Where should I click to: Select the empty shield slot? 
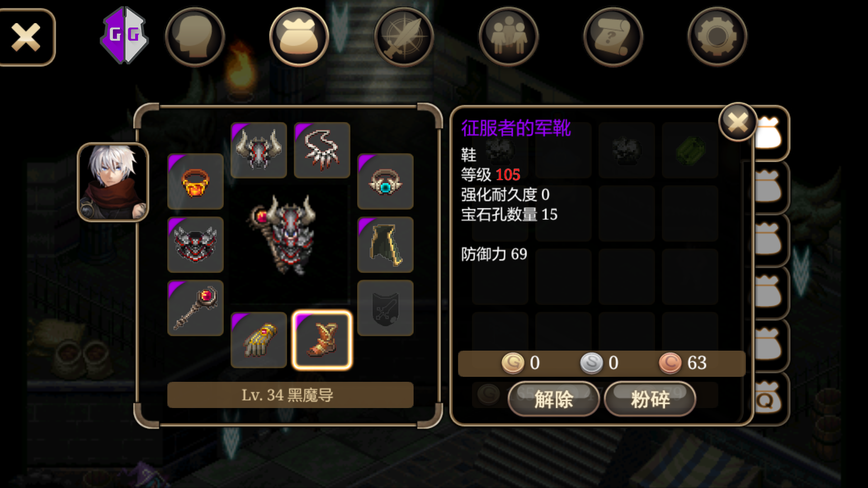pyautogui.click(x=385, y=308)
